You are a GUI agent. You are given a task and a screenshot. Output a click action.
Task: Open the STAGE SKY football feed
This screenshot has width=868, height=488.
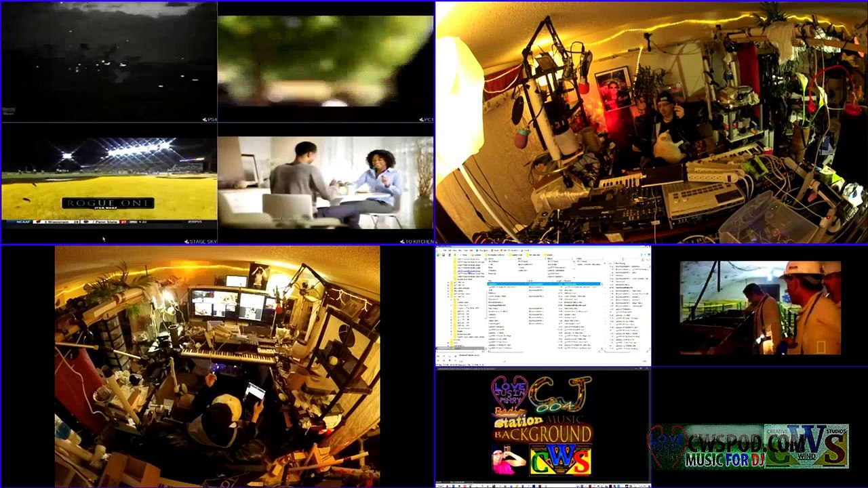[x=108, y=184]
